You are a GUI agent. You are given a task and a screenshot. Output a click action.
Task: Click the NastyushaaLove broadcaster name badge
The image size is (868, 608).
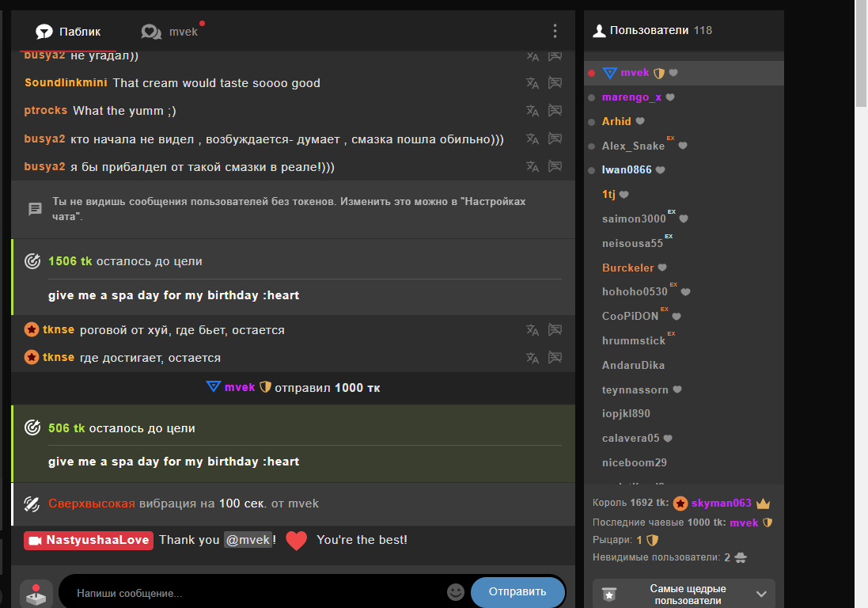coord(89,540)
